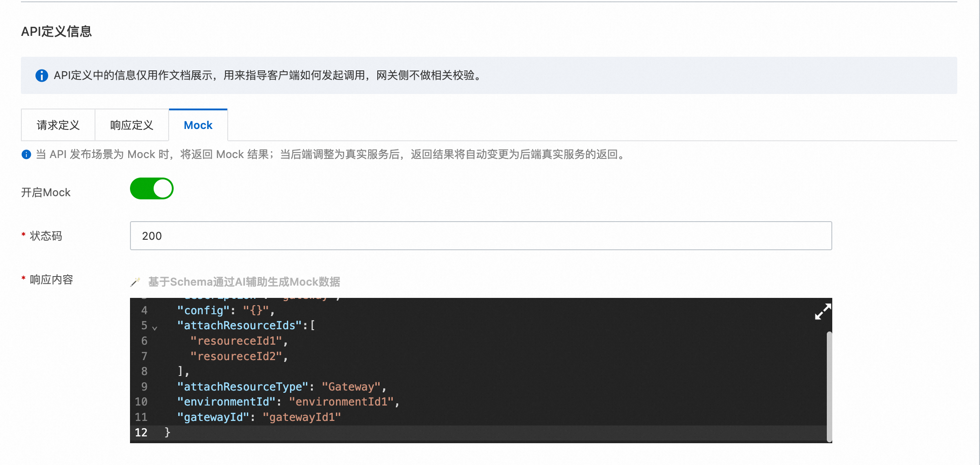Click 基于Schema通过AI辅助生成Mock数据 link
Image resolution: width=980 pixels, height=465 pixels.
click(x=244, y=282)
